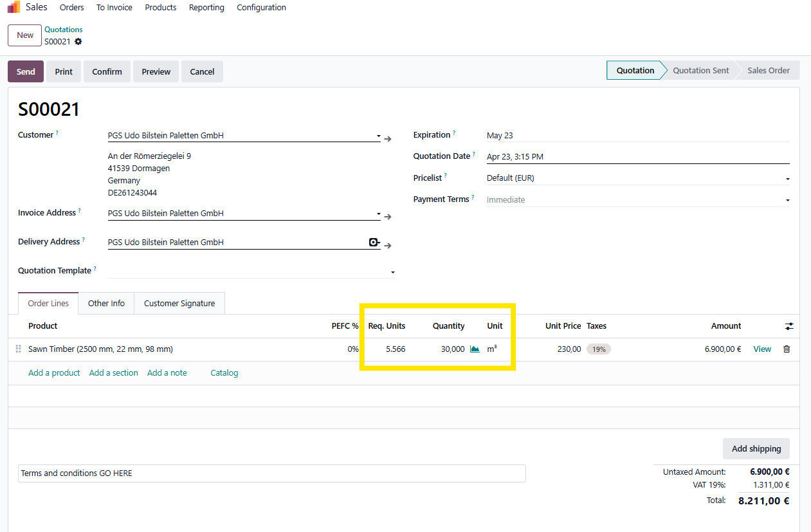Click the Confirm button

click(107, 71)
